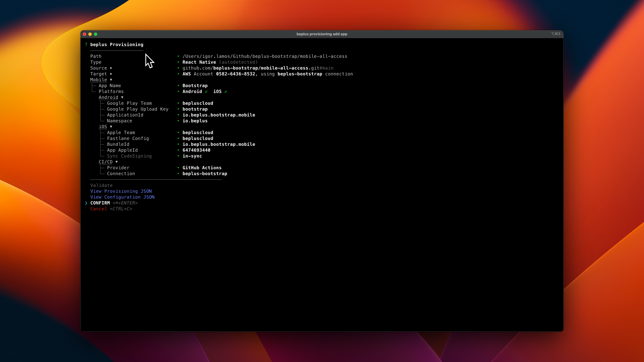Click the github.com repository URL value

258,68
